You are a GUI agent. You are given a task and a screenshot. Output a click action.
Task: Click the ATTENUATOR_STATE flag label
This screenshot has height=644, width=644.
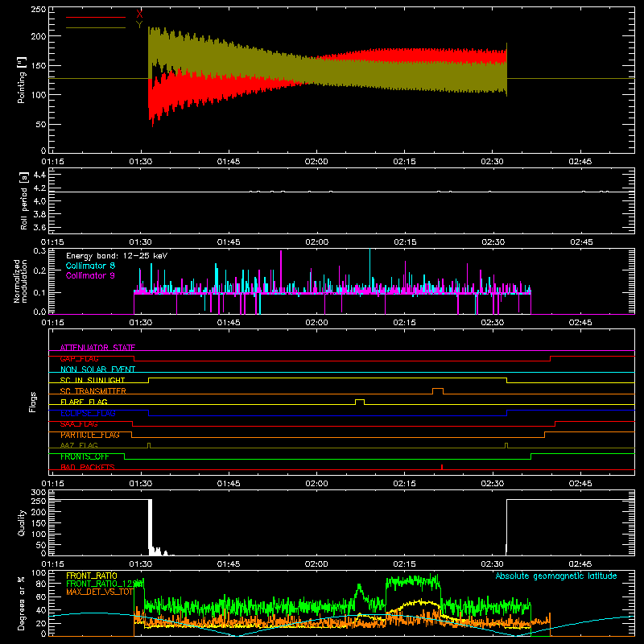point(97,348)
